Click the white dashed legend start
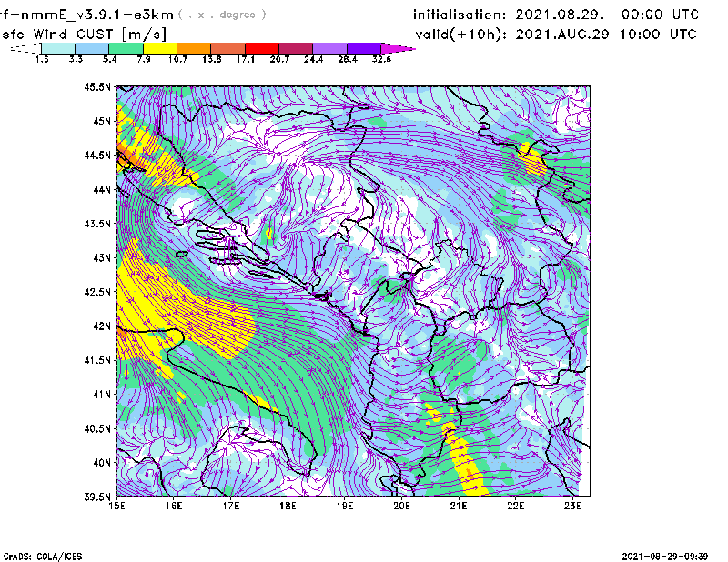 (x=25, y=49)
